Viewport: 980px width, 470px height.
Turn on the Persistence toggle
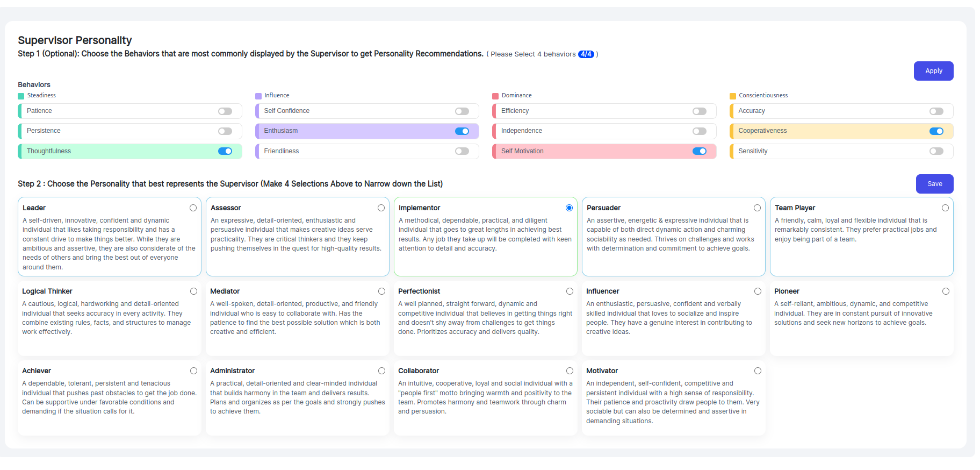pyautogui.click(x=225, y=131)
